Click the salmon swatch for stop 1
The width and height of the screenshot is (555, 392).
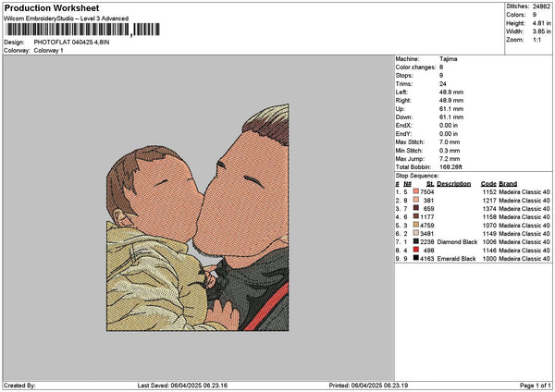[416, 191]
